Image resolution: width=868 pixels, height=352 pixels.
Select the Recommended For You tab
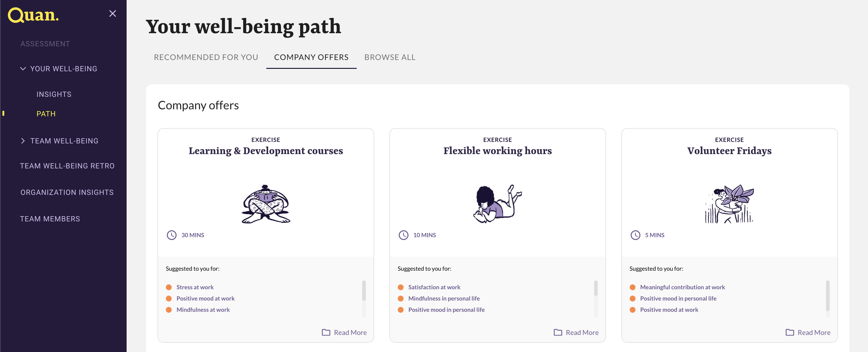pyautogui.click(x=205, y=57)
